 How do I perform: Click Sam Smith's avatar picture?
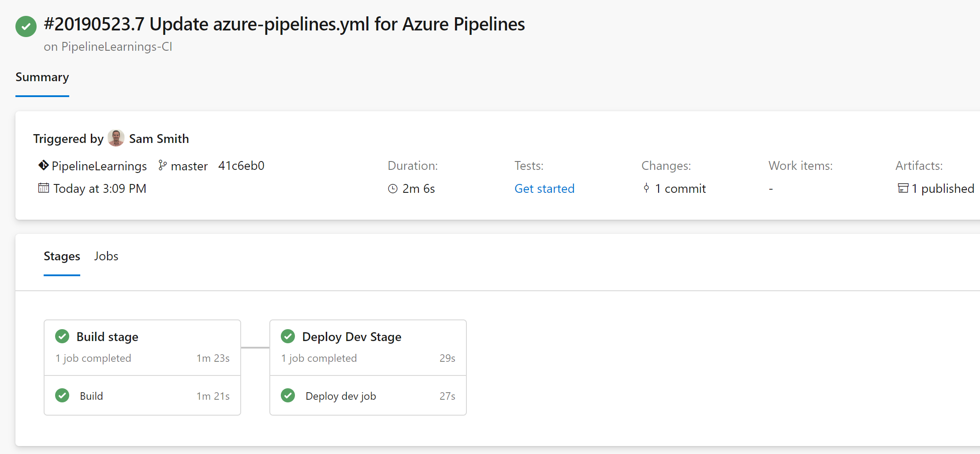click(116, 139)
